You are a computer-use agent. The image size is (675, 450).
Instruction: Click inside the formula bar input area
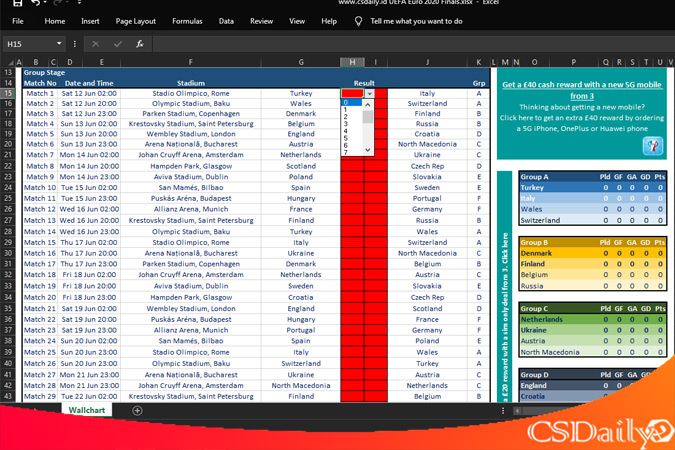413,44
